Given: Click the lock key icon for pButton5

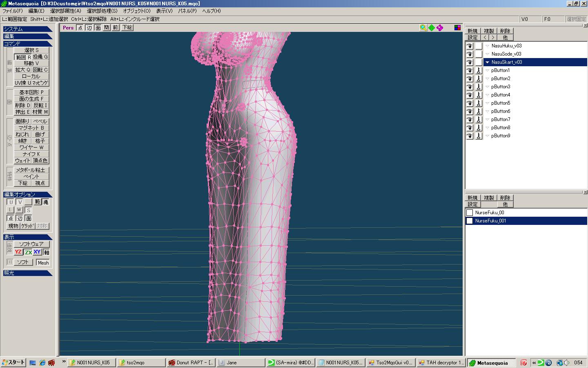Looking at the screenshot, I should [x=479, y=103].
